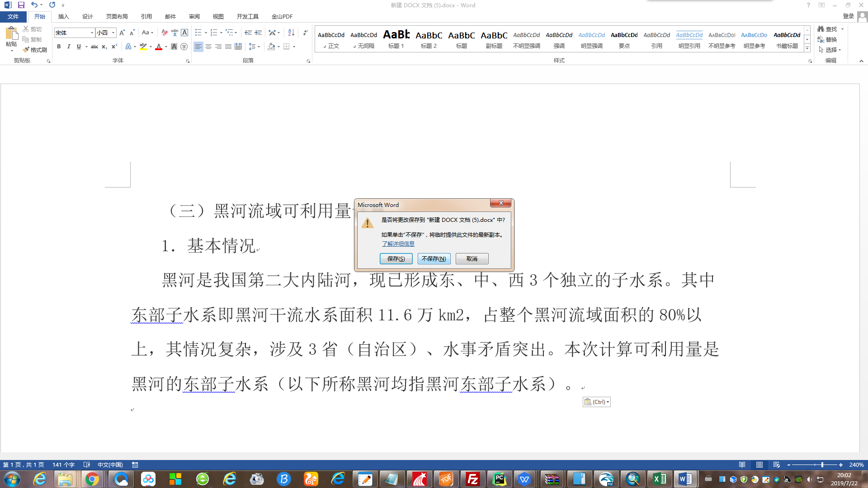The width and height of the screenshot is (868, 488).
Task: Toggle Bold formatting
Action: click(59, 47)
